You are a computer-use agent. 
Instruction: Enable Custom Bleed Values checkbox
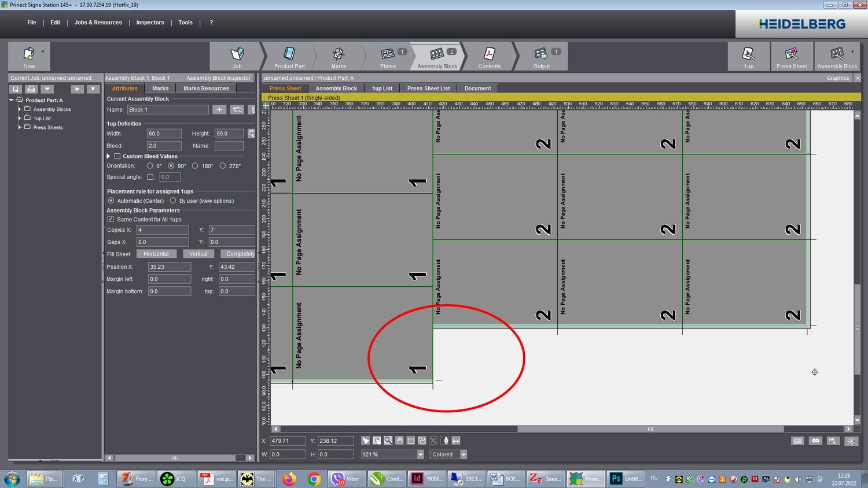tap(117, 156)
